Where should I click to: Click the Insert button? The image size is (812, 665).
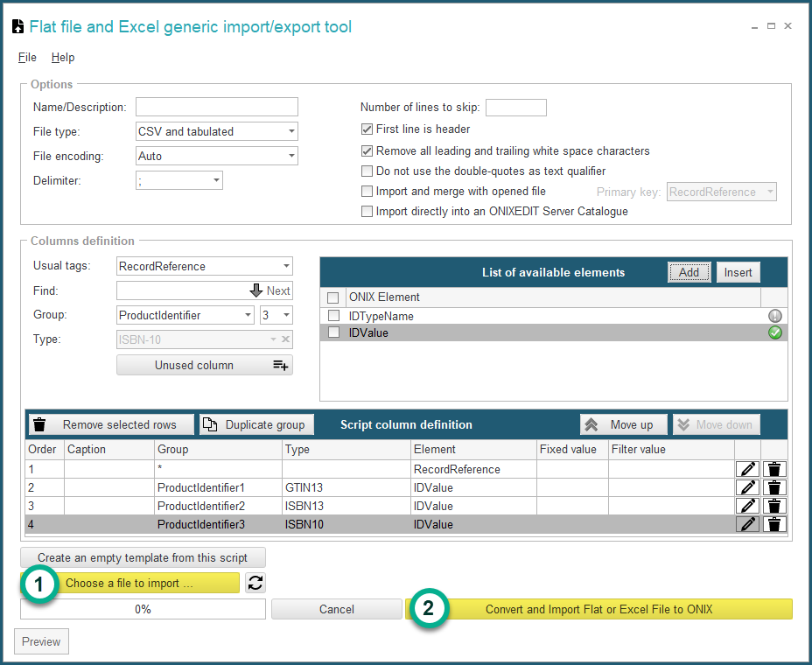click(x=738, y=272)
